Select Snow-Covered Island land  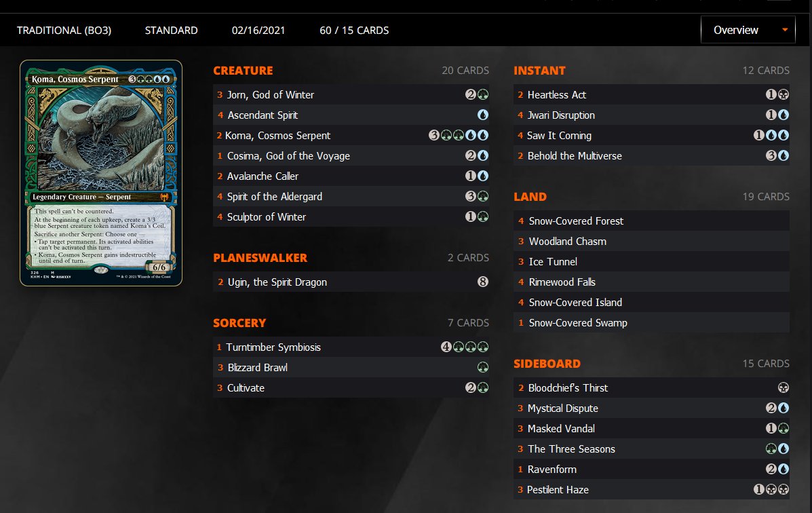(651, 302)
